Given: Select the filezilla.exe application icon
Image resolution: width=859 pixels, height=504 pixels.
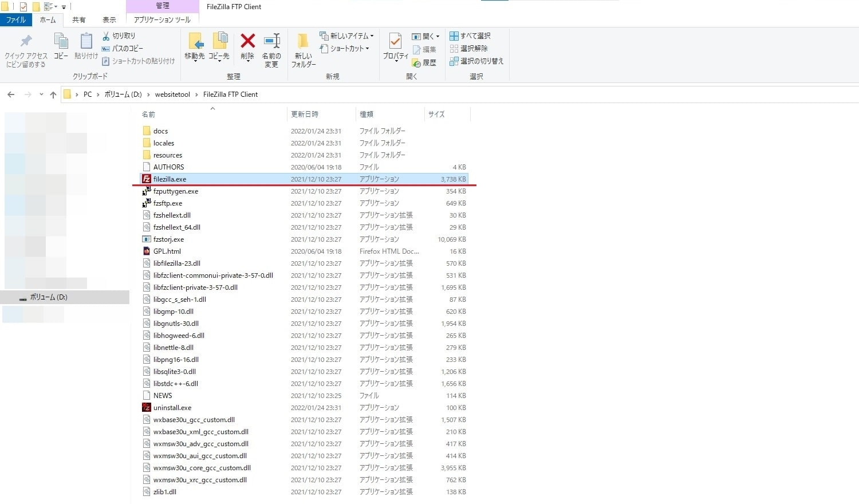Looking at the screenshot, I should [x=147, y=179].
